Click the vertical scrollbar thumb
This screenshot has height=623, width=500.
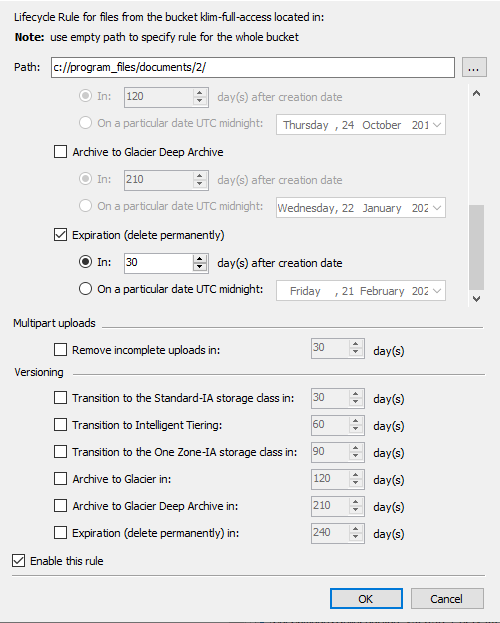(476, 248)
